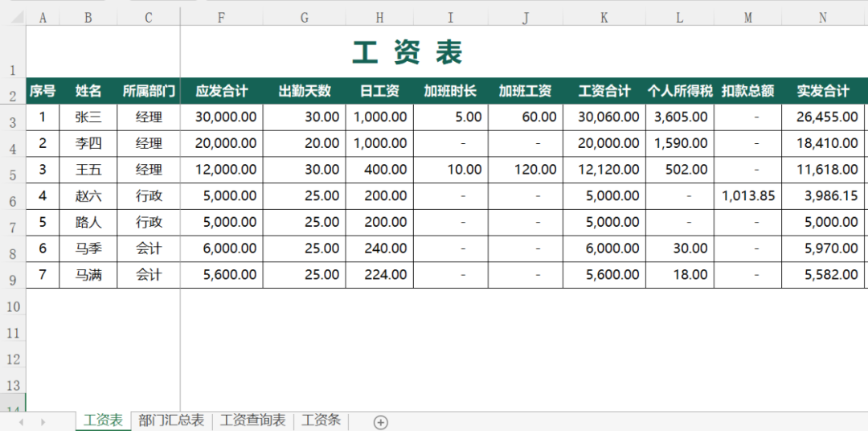Click the 扣款总额 header cell
Image resolution: width=868 pixels, height=431 pixels.
tap(748, 91)
